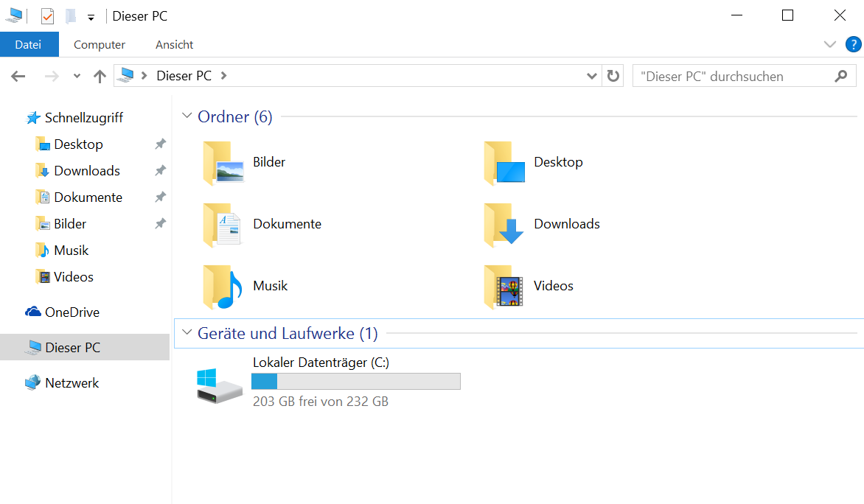864x504 pixels.
Task: Open the Datei menu
Action: tap(29, 45)
